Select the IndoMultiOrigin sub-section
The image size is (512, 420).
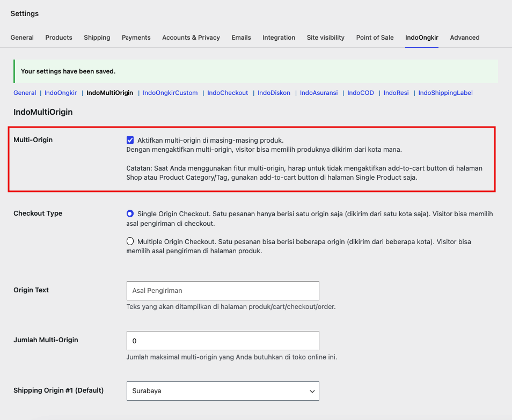(x=109, y=93)
